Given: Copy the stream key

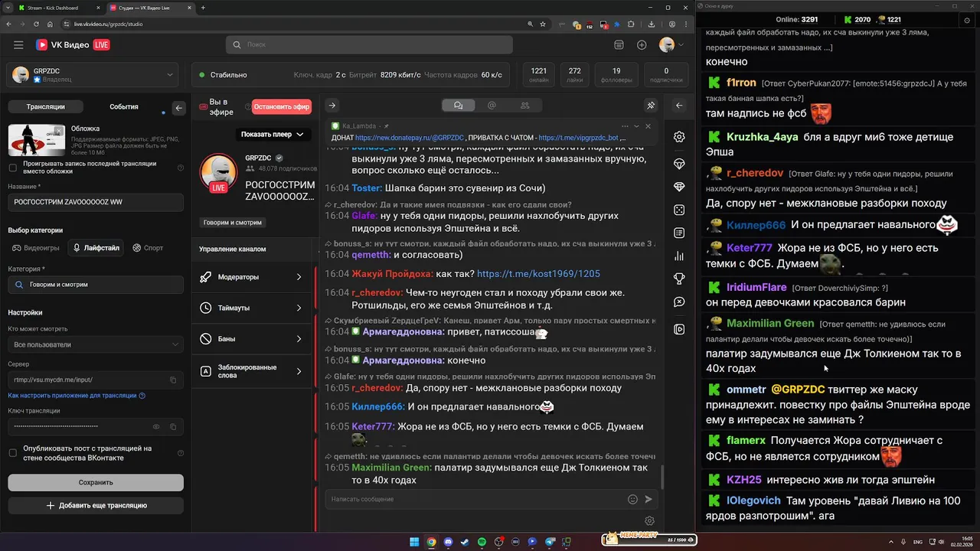Looking at the screenshot, I should click(x=173, y=426).
